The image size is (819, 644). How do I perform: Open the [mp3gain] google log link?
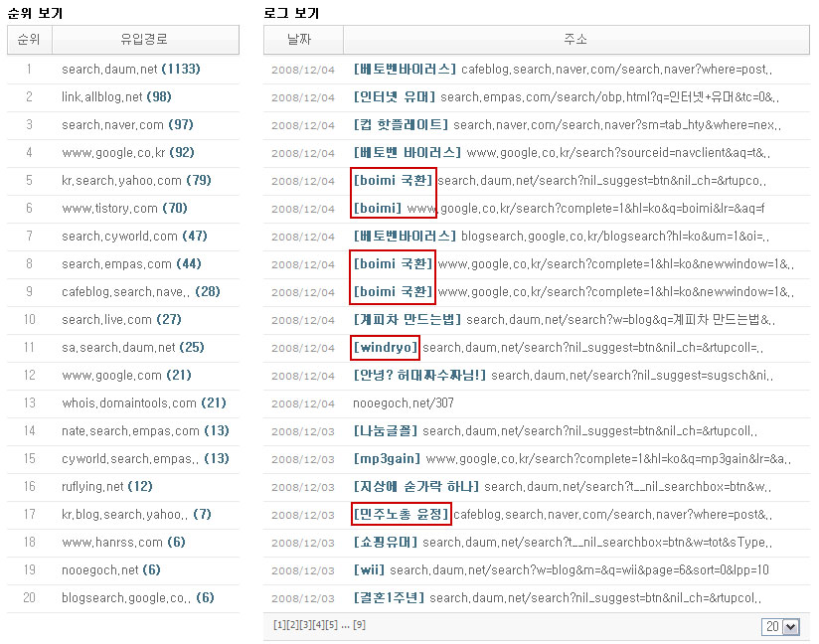tap(573, 458)
